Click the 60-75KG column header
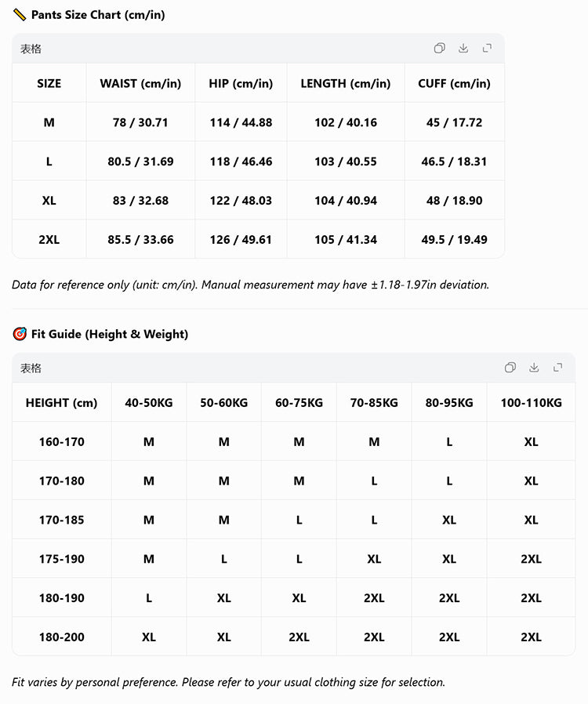Image resolution: width=588 pixels, height=704 pixels. tap(299, 403)
